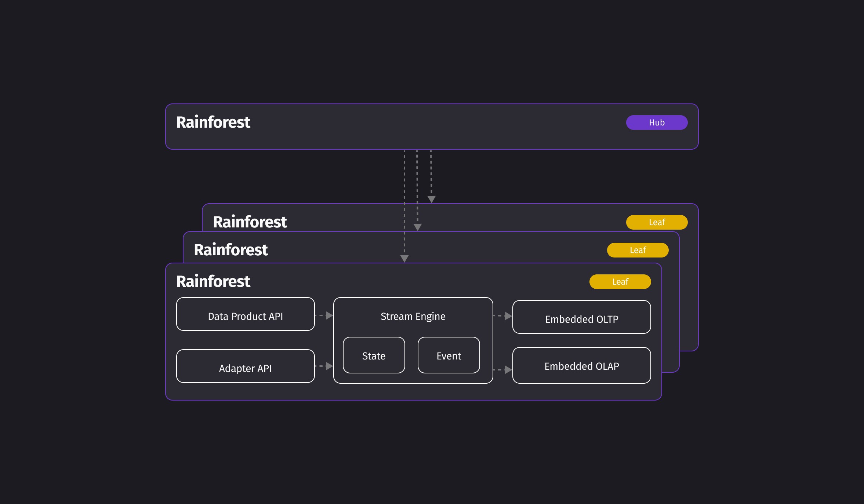This screenshot has height=504, width=864.
Task: Click the Rainforest title in the Hub card
Action: (213, 122)
